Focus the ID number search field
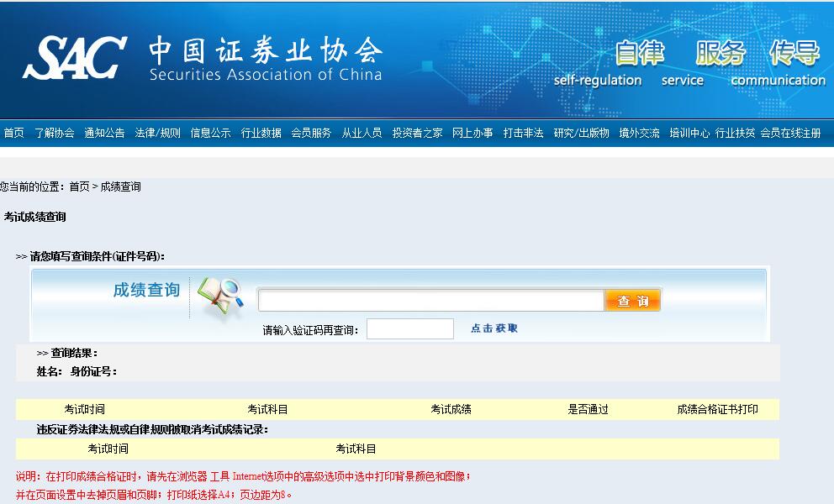 pos(431,301)
